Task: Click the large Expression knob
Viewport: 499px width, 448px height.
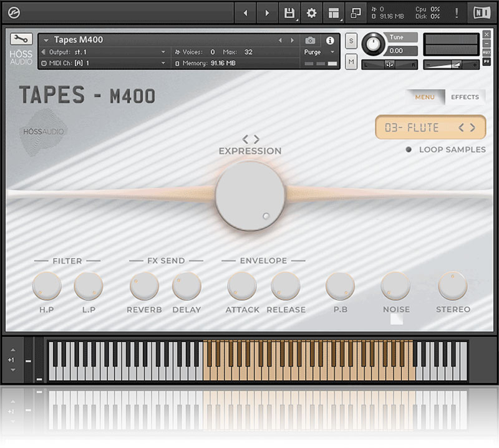Action: [250, 196]
